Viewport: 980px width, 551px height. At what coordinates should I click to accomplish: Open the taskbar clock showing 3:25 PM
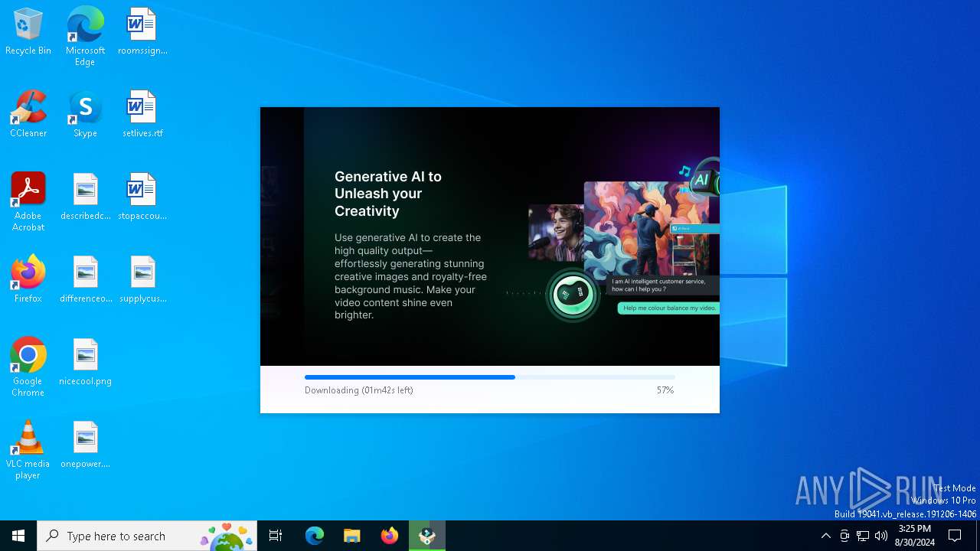click(x=915, y=536)
